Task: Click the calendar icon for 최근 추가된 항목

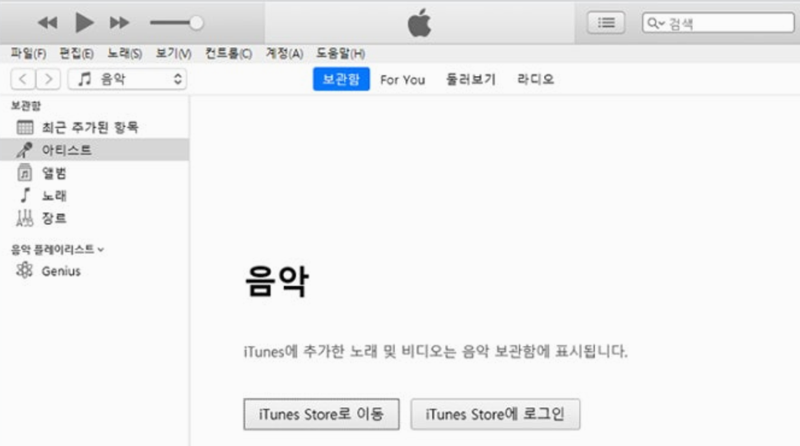Action: pos(24,127)
